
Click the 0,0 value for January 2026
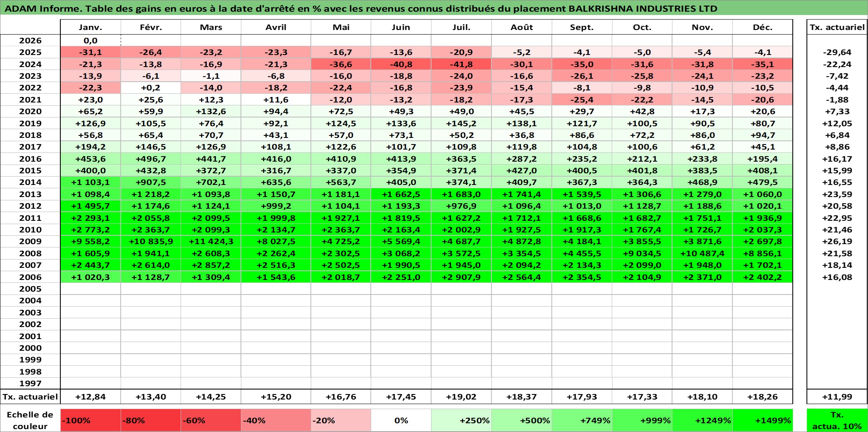[x=91, y=40]
